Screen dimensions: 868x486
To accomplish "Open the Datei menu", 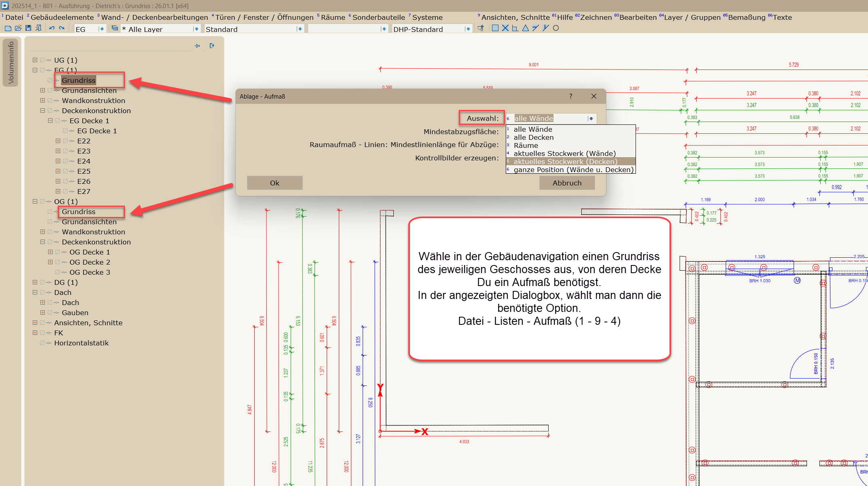I will [14, 17].
